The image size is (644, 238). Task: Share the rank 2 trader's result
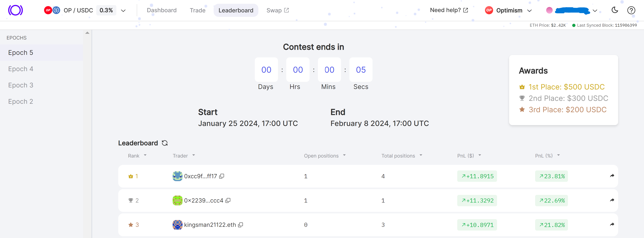[x=612, y=200]
